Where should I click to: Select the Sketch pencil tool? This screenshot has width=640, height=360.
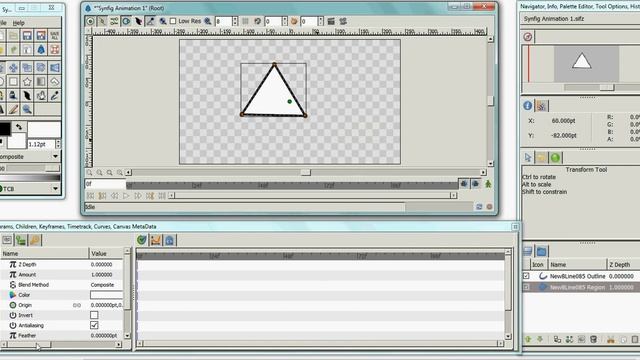coord(13,109)
